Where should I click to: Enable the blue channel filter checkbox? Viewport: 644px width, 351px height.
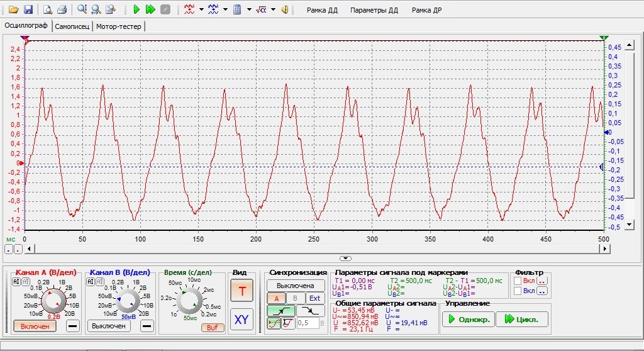point(518,291)
